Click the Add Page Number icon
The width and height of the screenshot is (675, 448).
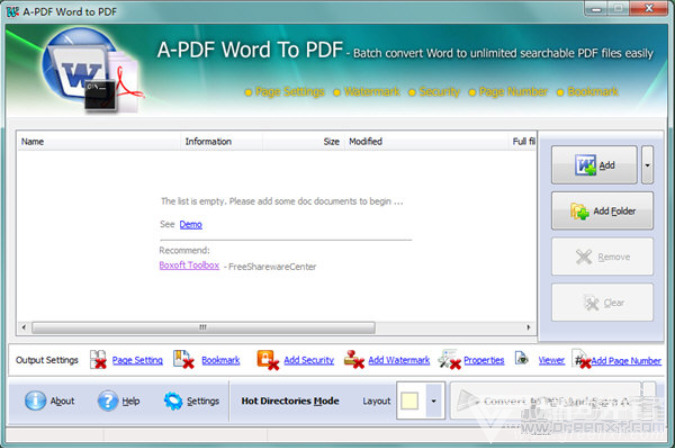(x=582, y=359)
